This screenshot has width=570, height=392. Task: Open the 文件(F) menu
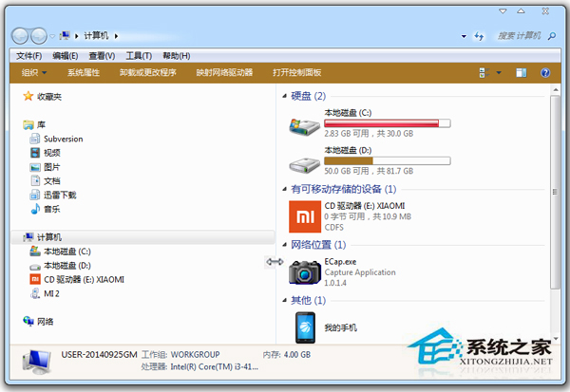(x=29, y=56)
